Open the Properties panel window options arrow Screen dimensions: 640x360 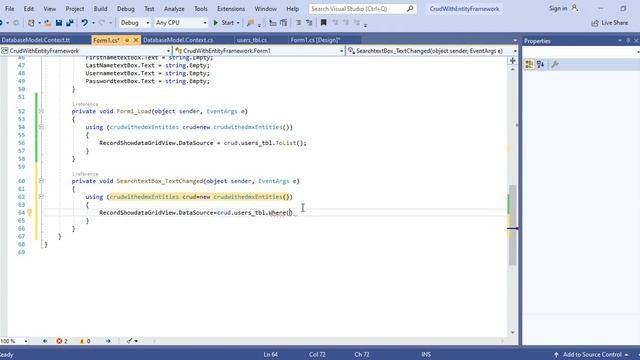pos(620,41)
